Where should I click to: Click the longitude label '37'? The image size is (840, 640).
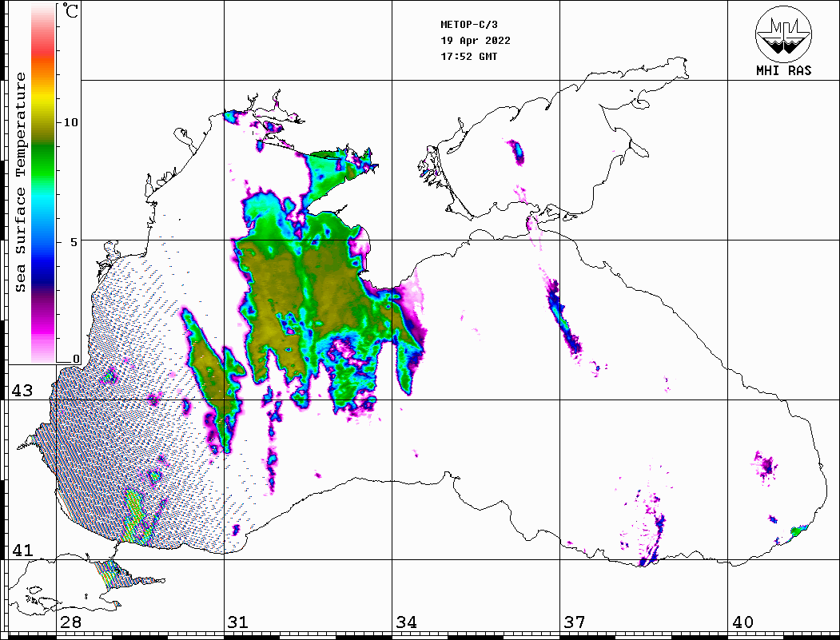coord(575,622)
